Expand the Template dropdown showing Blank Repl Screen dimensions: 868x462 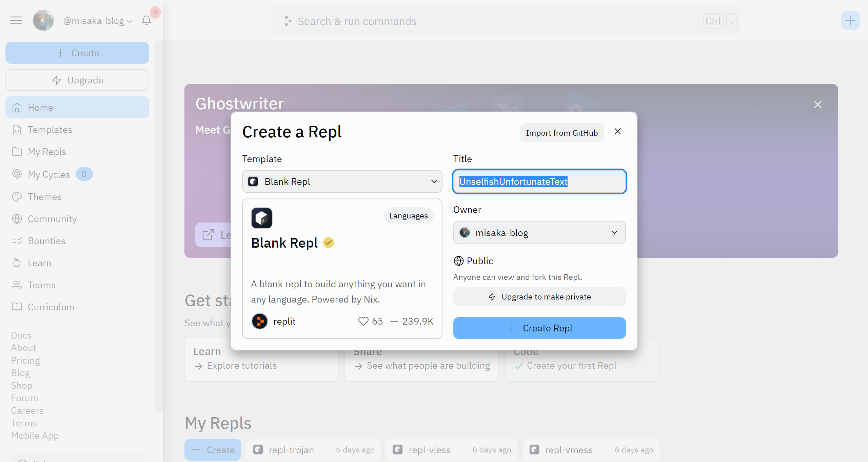click(342, 181)
